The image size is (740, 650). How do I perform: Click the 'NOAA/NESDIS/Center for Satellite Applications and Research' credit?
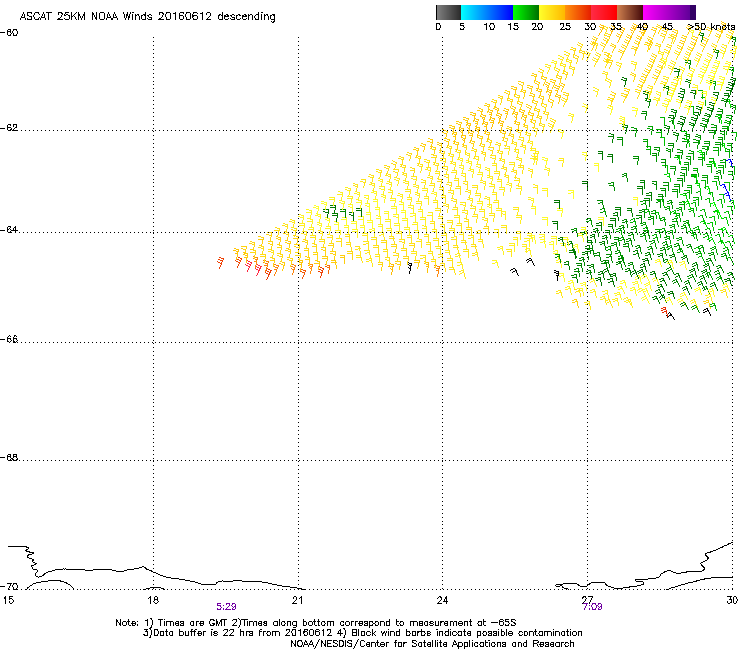pyautogui.click(x=432, y=644)
